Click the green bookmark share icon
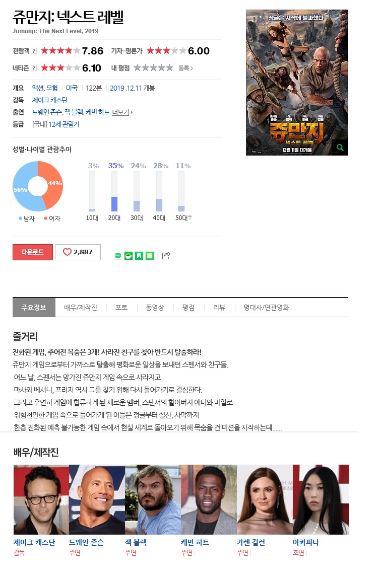Image resolution: width=376 pixels, height=588 pixels. [139, 256]
